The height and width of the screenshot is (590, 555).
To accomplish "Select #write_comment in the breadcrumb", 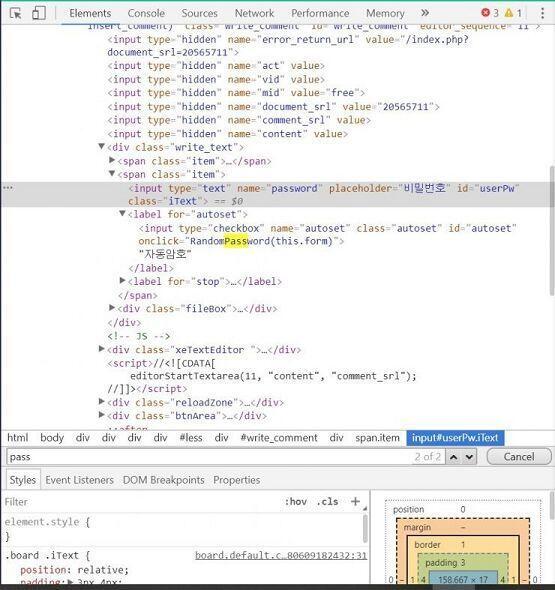I will tap(279, 438).
